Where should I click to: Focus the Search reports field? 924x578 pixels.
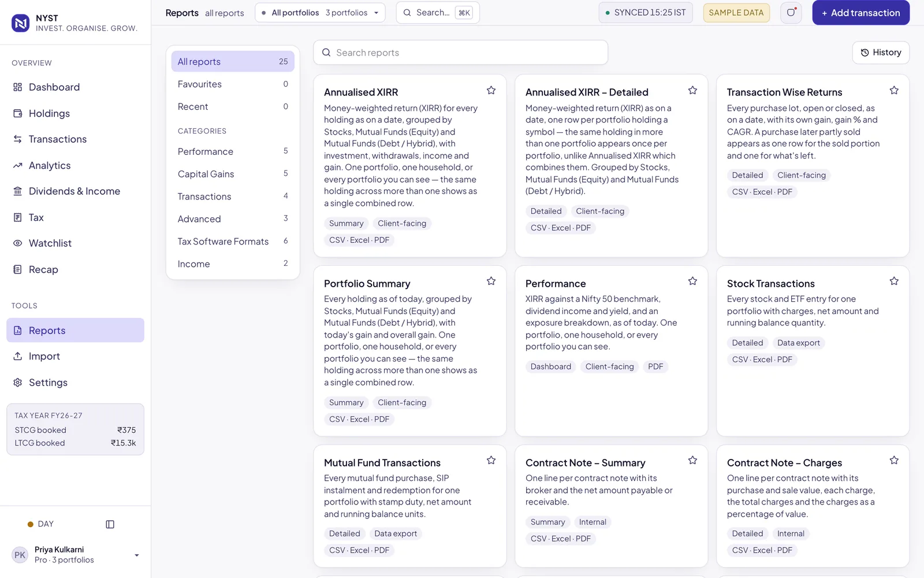point(460,53)
